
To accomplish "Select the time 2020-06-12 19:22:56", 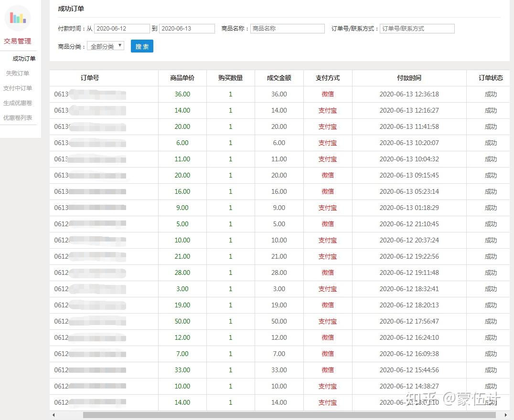I will click(409, 256).
